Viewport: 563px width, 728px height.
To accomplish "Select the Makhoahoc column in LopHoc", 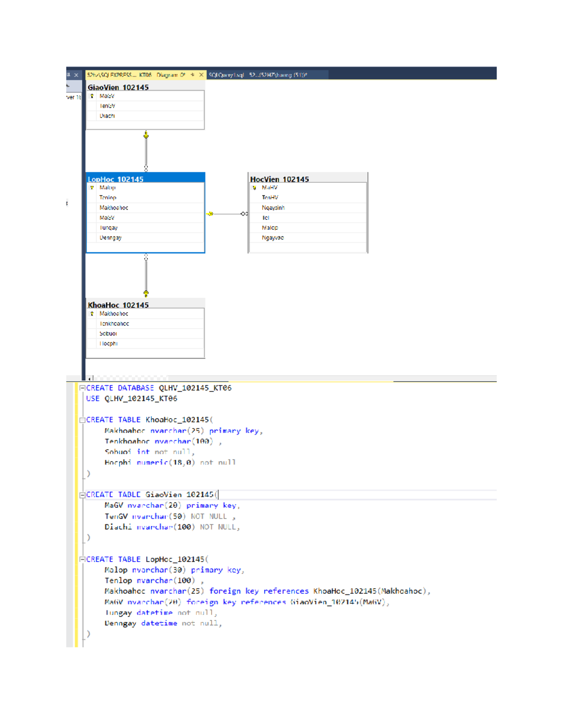I will point(145,208).
